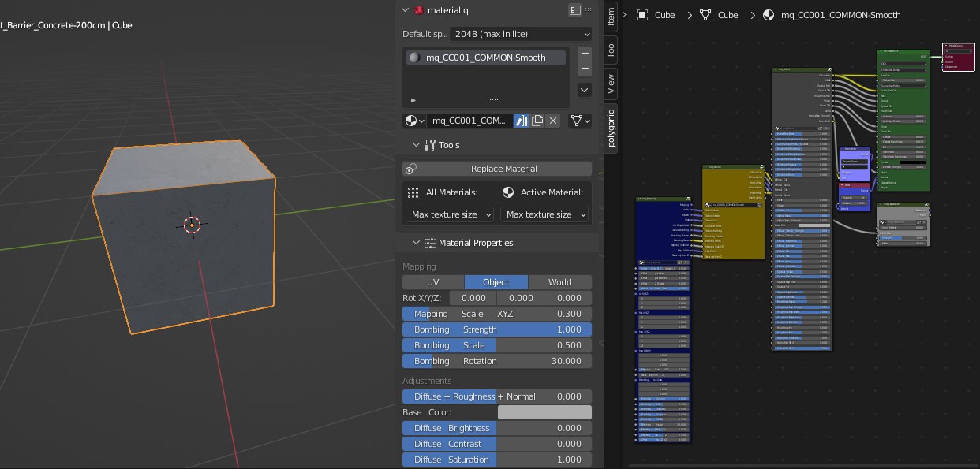
Task: Toggle fake user for mq_CC001_COMMON material
Action: [522, 120]
